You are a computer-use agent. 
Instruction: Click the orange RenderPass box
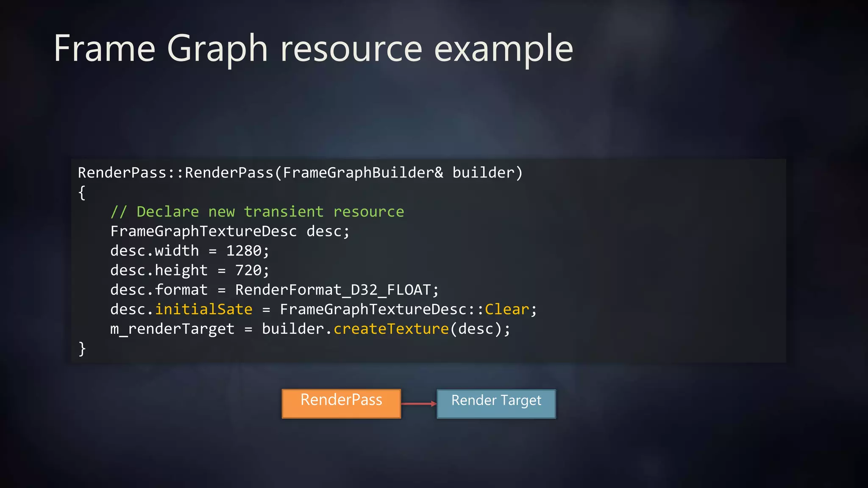[341, 403]
